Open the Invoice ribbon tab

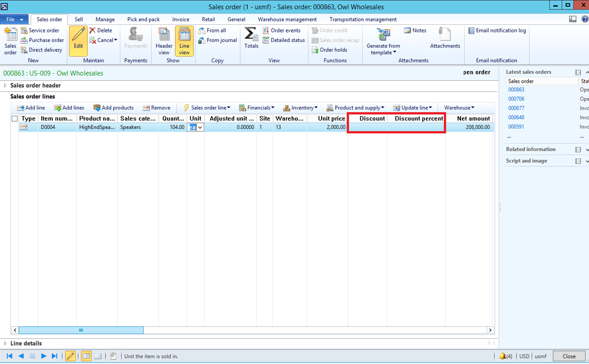pos(180,20)
